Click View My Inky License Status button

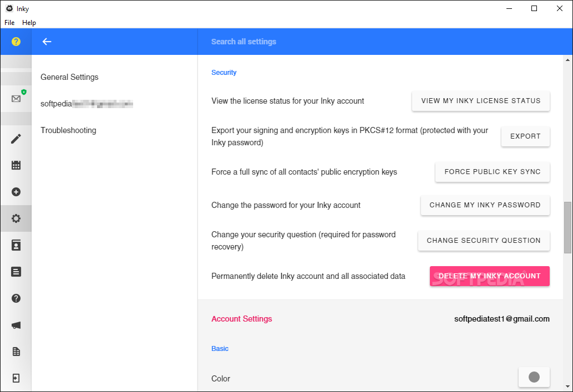click(480, 101)
